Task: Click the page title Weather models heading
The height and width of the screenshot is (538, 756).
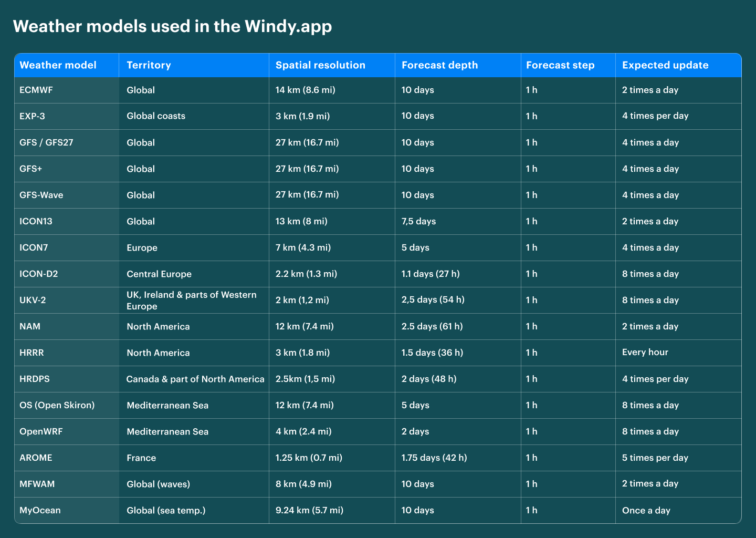Action: [x=172, y=26]
